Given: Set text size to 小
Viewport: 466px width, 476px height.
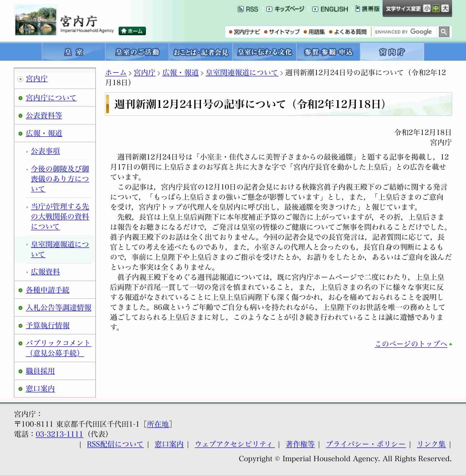Looking at the screenshot, I should 427,8.
